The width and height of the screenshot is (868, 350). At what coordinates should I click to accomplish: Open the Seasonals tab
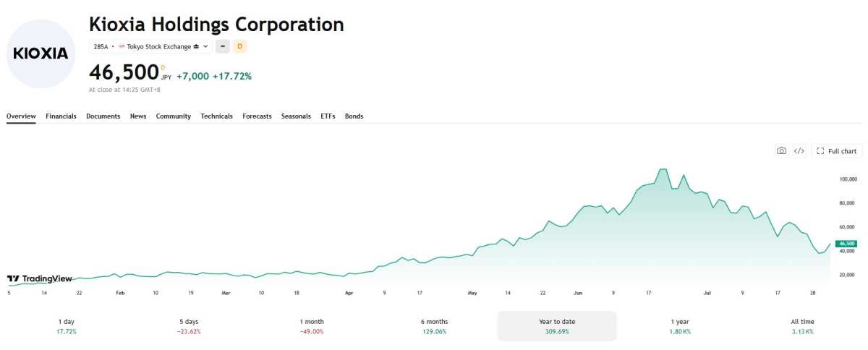296,116
